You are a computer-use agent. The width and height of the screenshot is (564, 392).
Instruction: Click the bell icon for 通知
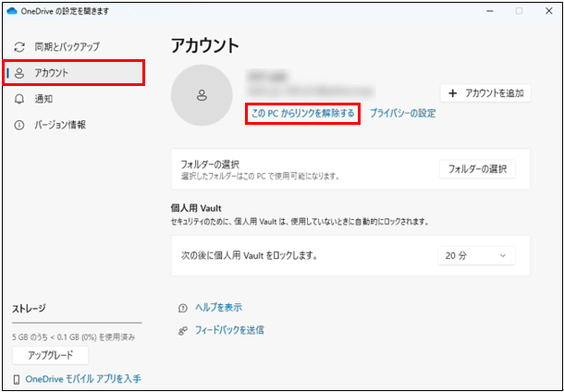pos(18,99)
